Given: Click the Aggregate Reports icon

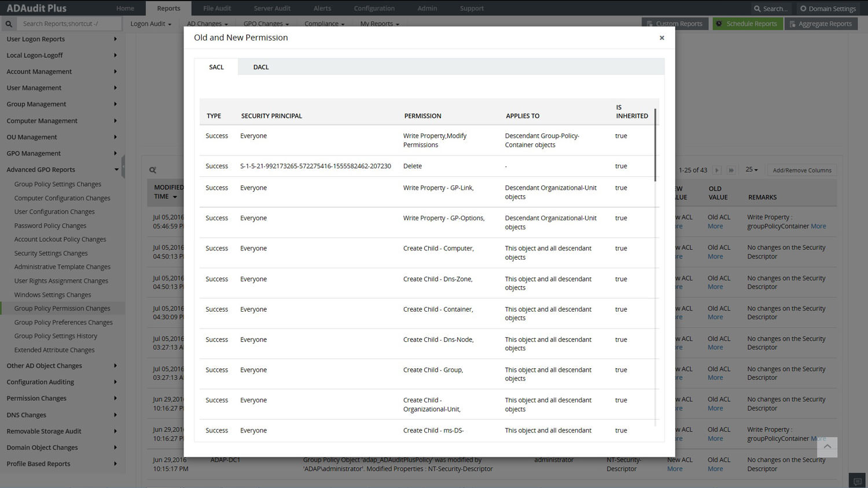Looking at the screenshot, I should [792, 24].
